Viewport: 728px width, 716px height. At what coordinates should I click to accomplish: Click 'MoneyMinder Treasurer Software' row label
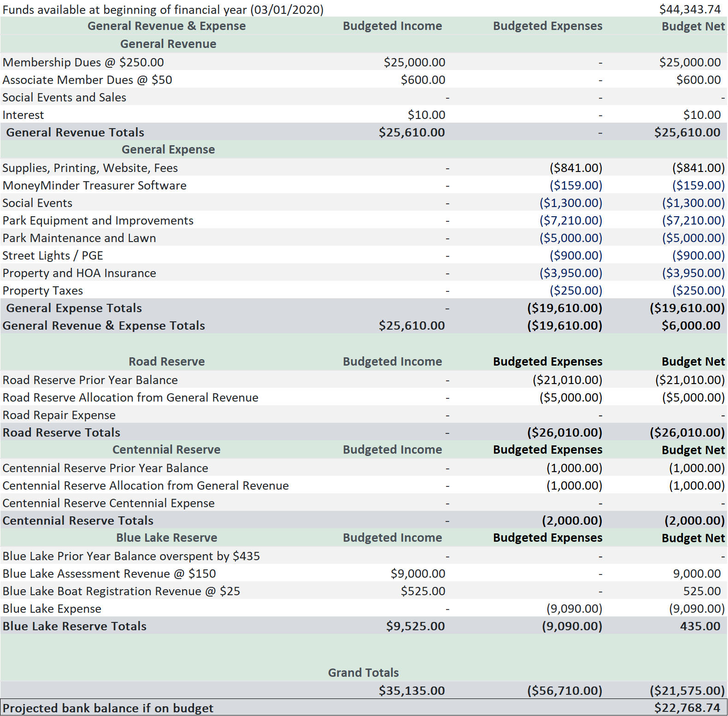pos(95,185)
